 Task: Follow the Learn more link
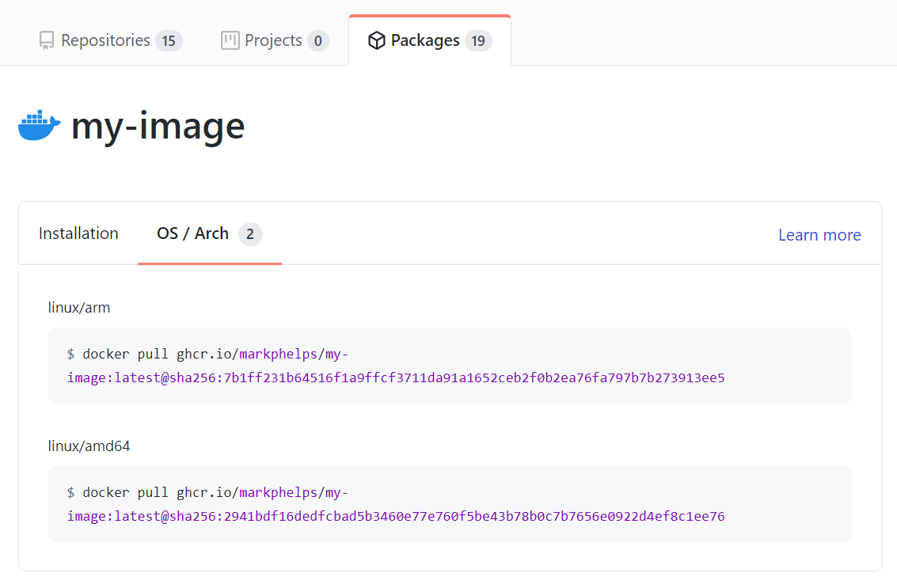tap(819, 235)
